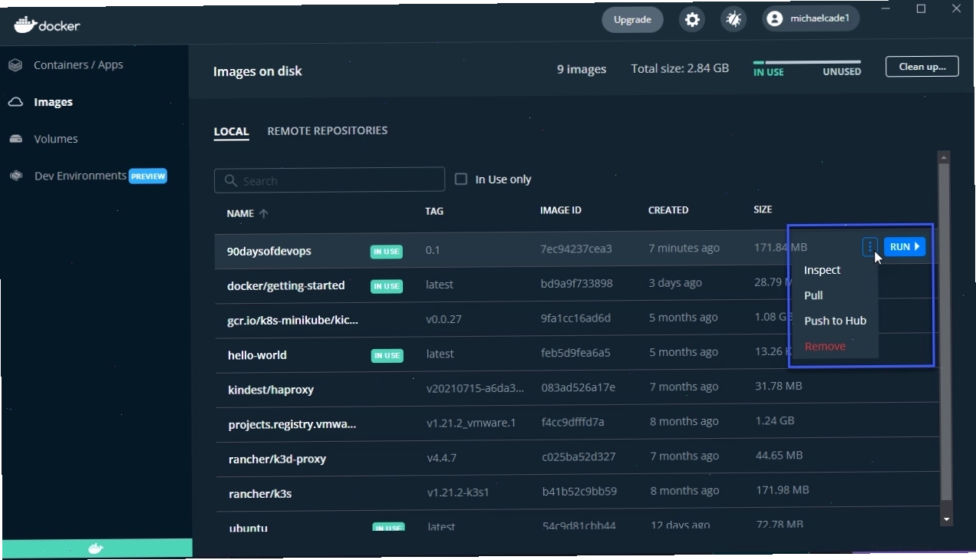The width and height of the screenshot is (976, 560).
Task: Choose Remove from the context menu
Action: tap(825, 346)
